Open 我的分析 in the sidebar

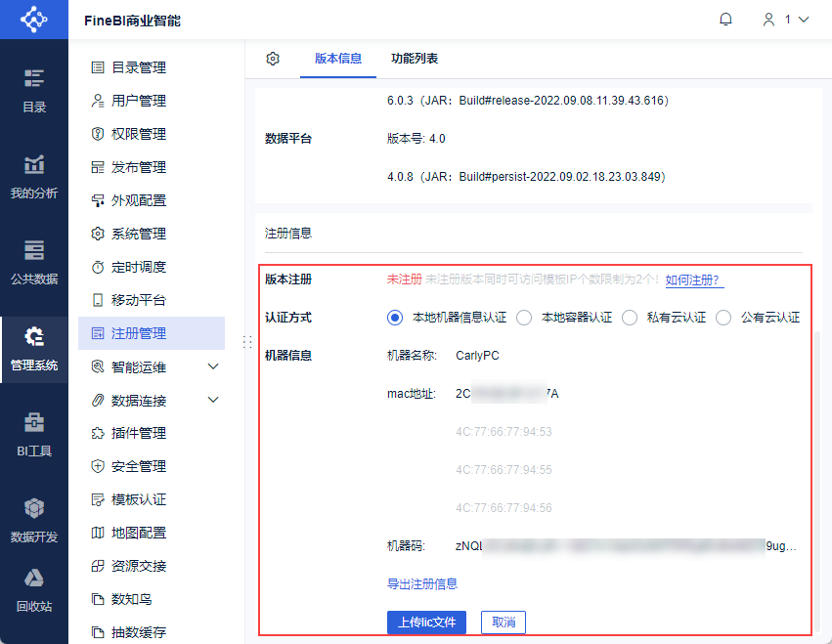coord(34,177)
